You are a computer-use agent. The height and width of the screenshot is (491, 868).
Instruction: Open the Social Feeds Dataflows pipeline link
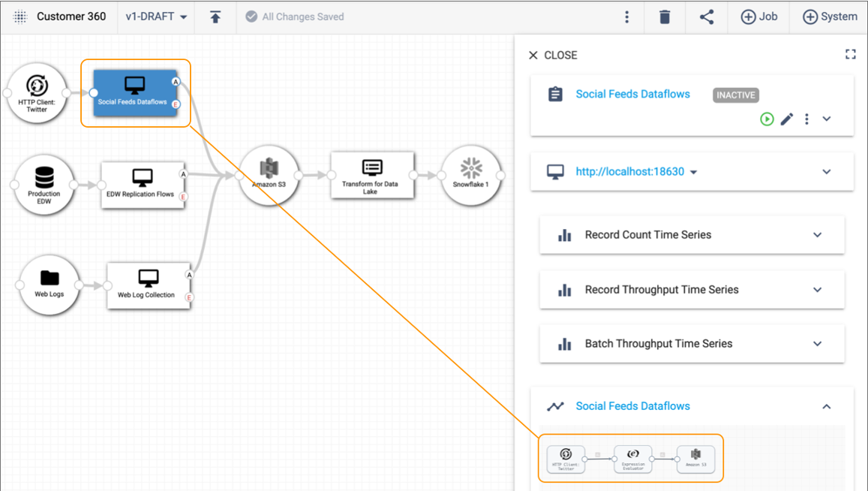[632, 406]
